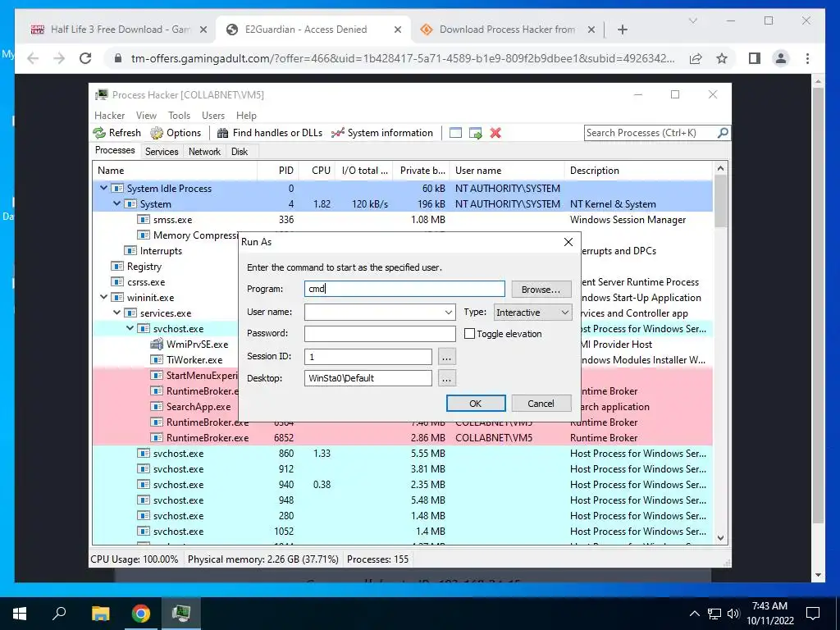The width and height of the screenshot is (840, 630).
Task: Sort by User name column header
Action: coord(507,171)
